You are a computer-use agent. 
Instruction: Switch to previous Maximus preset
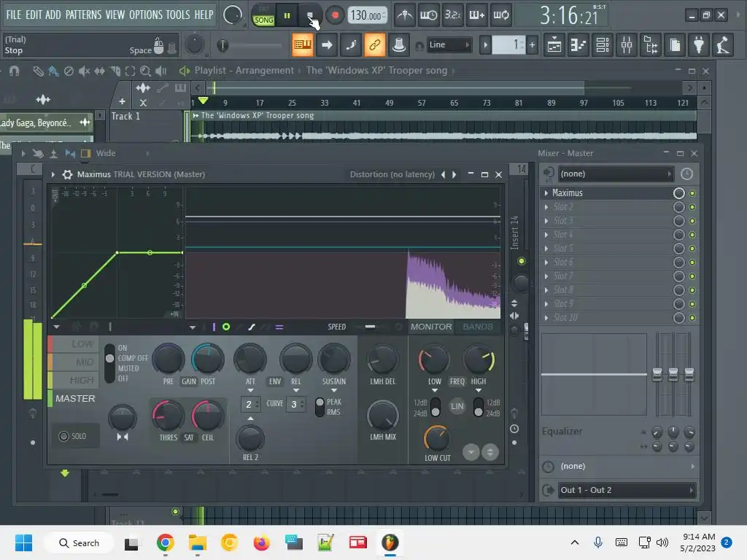(443, 174)
